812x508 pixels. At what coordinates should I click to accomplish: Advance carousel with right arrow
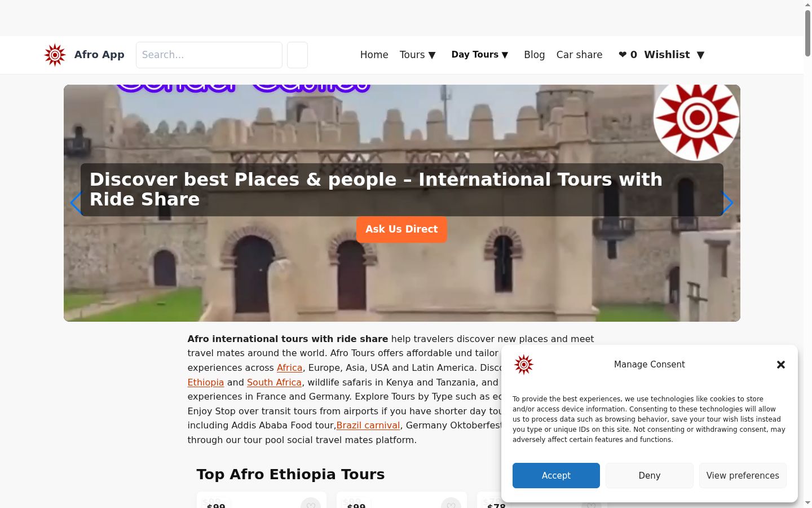(x=727, y=203)
